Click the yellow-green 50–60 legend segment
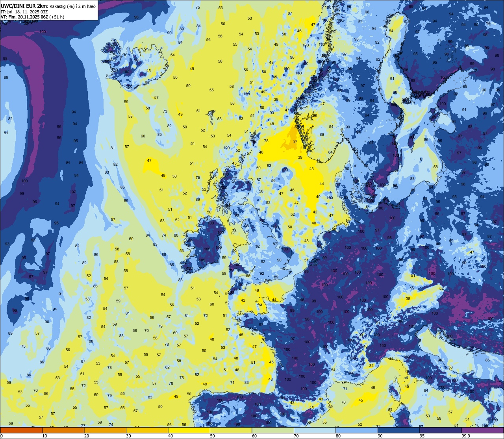The height and width of the screenshot is (439, 504). click(231, 430)
